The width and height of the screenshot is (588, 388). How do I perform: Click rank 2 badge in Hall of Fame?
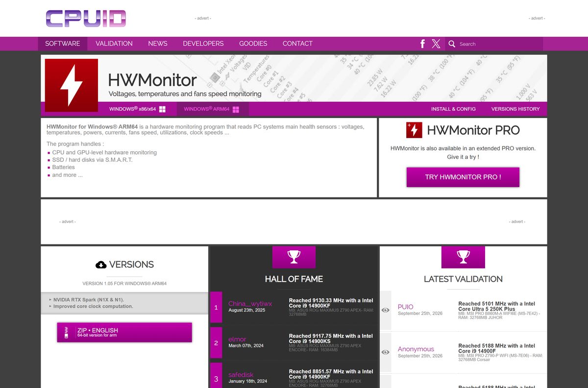coord(216,342)
